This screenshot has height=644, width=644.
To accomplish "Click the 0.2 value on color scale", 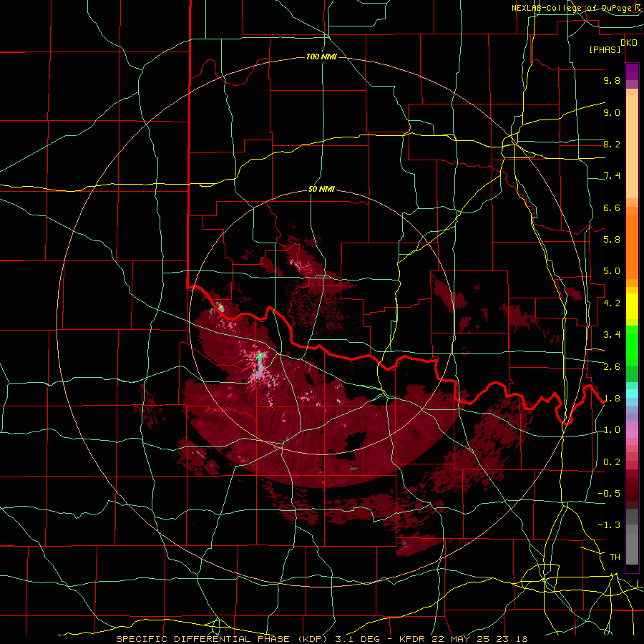I will pos(612,462).
